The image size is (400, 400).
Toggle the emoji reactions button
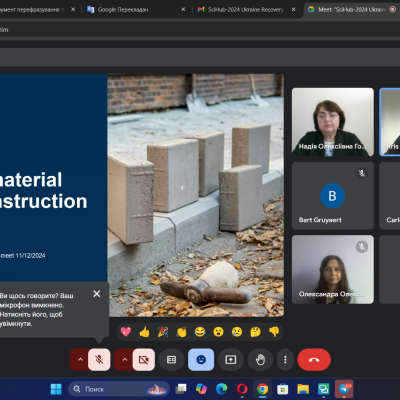(x=201, y=360)
